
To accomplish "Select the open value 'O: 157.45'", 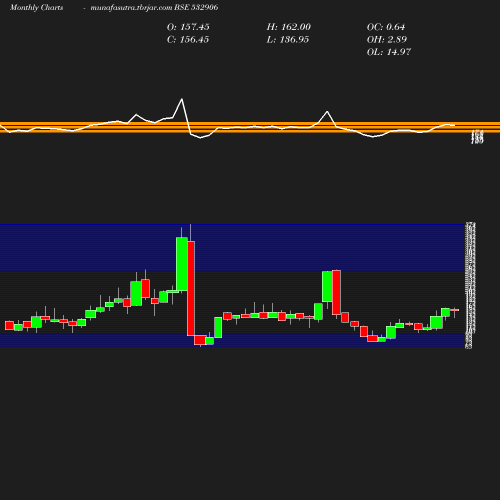I will click(188, 27).
